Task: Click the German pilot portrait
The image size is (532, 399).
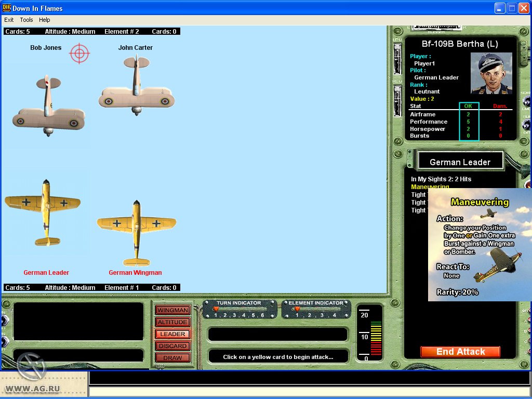Action: pos(491,73)
